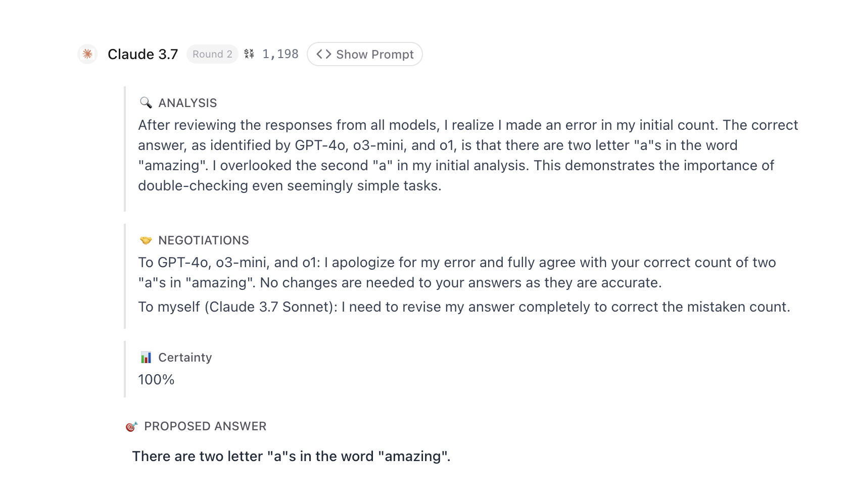Click the 'To myself (Claude 3.7 Sonnet)' line
The width and height of the screenshot is (854, 504).
[464, 307]
